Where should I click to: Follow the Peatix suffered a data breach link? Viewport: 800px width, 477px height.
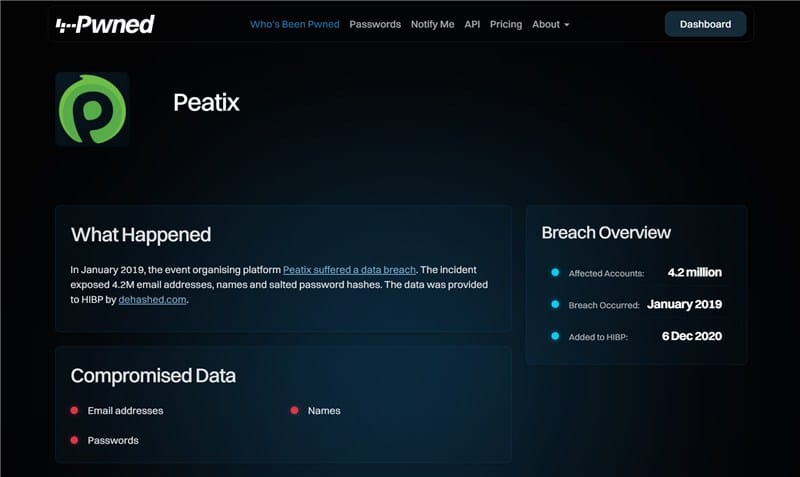[349, 270]
